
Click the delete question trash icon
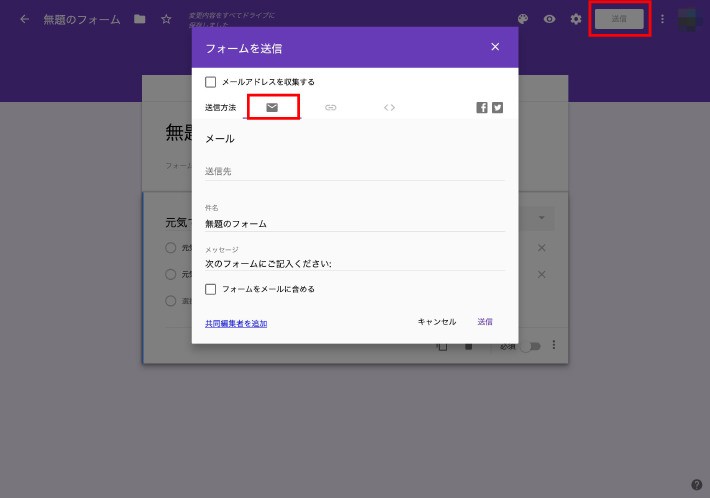tap(469, 346)
